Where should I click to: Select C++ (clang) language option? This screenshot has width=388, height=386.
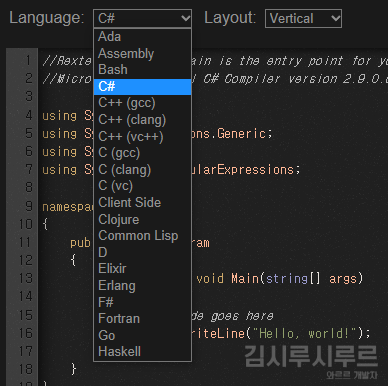(142, 120)
